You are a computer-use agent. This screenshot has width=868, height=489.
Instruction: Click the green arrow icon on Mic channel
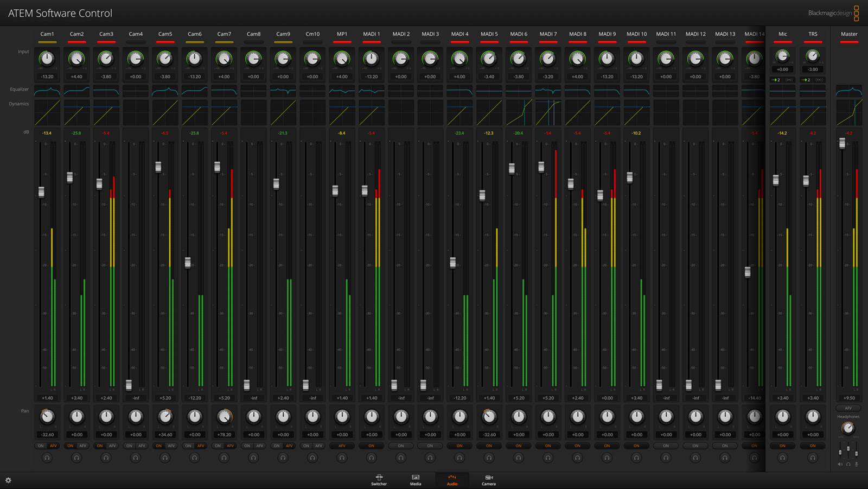coord(776,80)
